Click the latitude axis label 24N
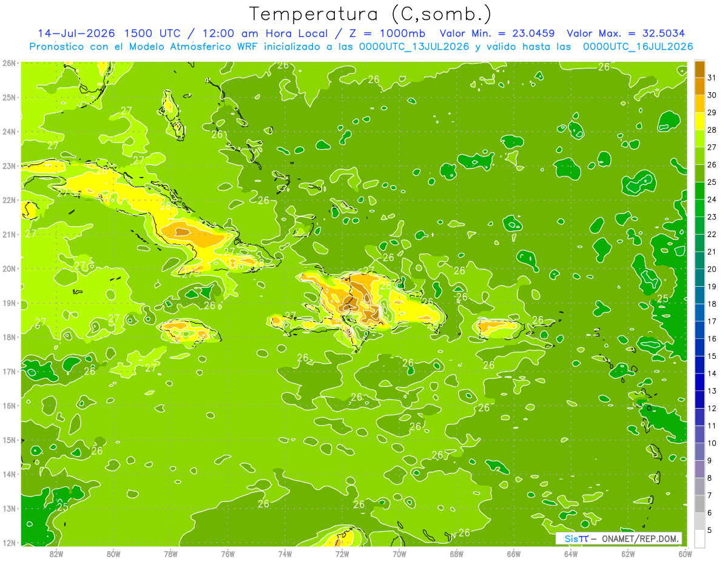Viewport: 728px width, 562px height. pyautogui.click(x=10, y=132)
